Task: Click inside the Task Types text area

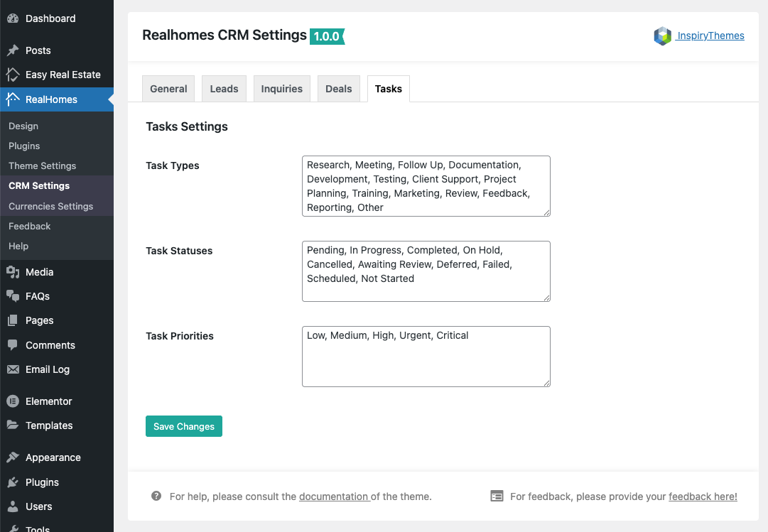Action: 426,186
